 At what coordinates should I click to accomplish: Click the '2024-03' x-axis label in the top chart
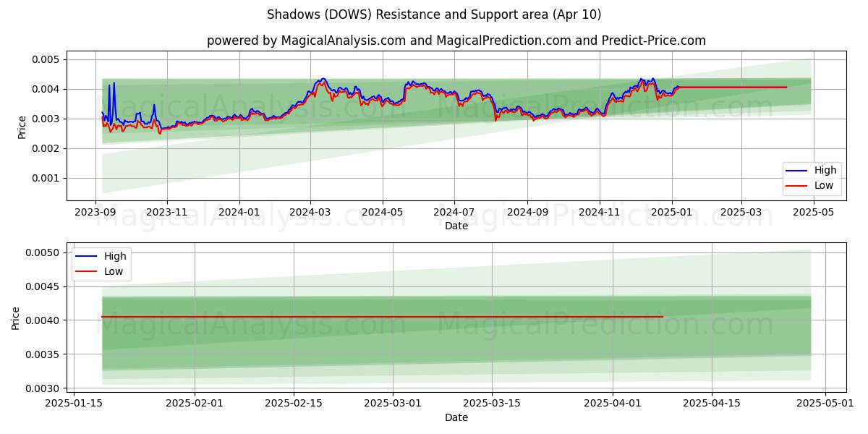(310, 213)
